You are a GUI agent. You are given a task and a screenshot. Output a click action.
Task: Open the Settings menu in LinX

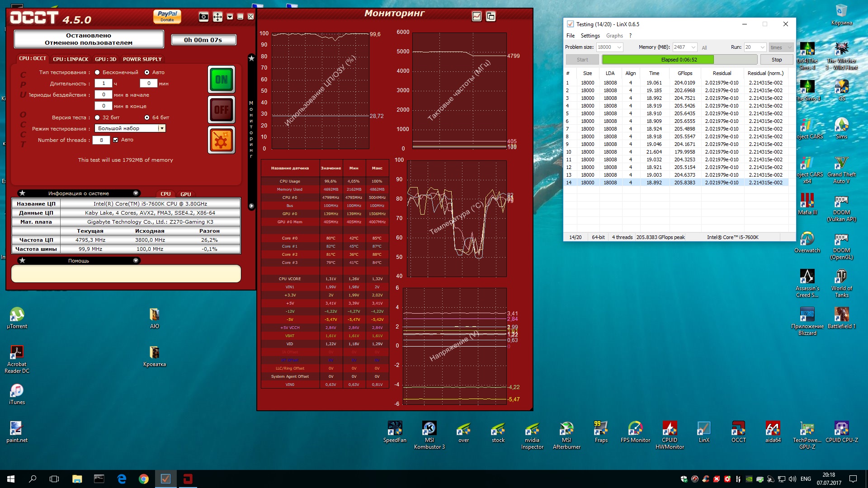coord(590,36)
